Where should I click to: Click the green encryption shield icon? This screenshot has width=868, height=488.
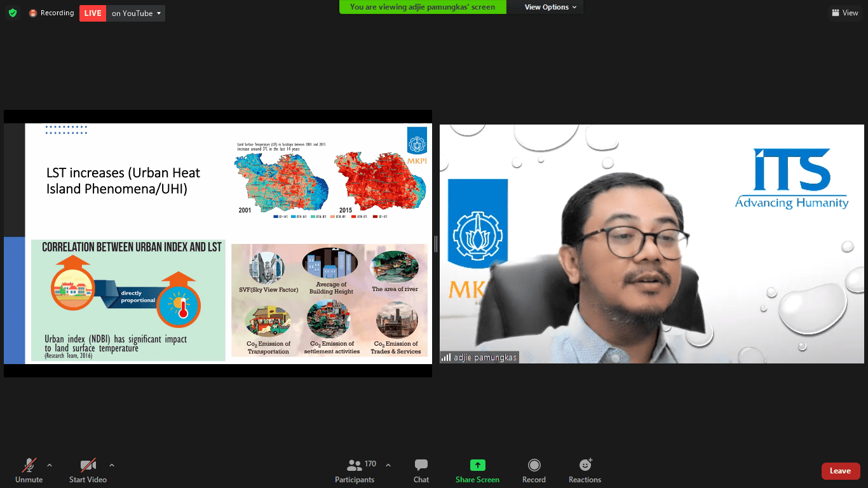coord(13,13)
